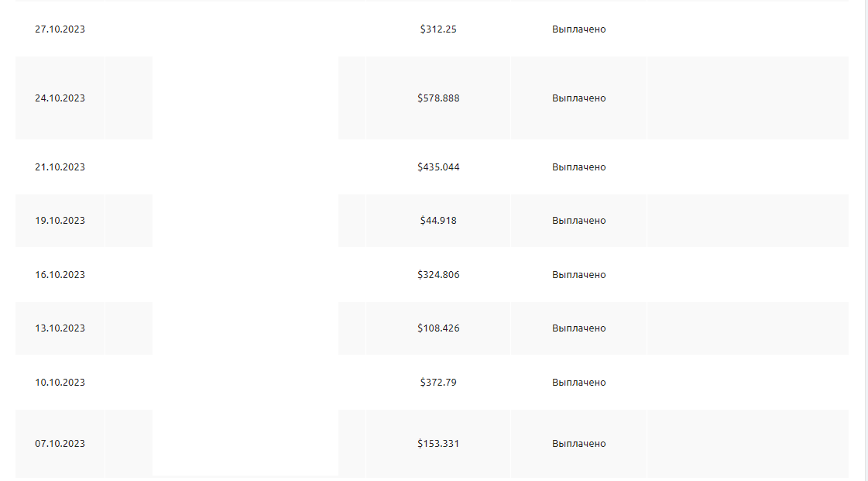
Task: Select the $44.918 amount cell
Action: click(x=438, y=221)
